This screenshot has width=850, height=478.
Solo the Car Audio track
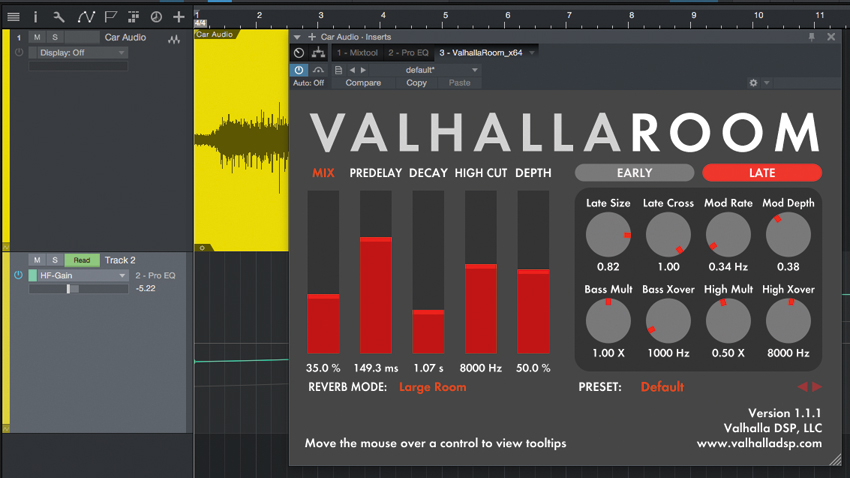coord(55,37)
